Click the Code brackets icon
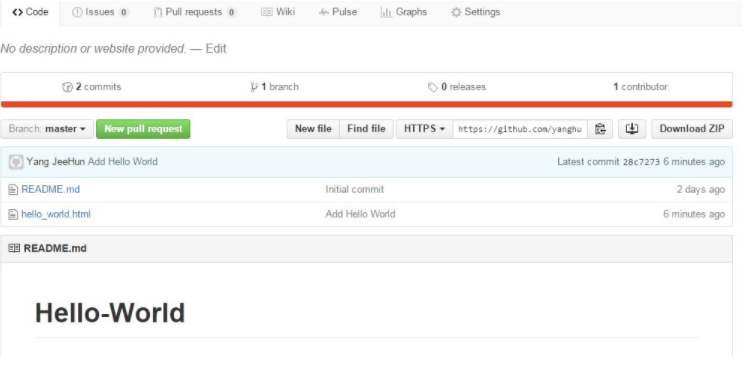Screen dimensions: 748x365 point(18,12)
